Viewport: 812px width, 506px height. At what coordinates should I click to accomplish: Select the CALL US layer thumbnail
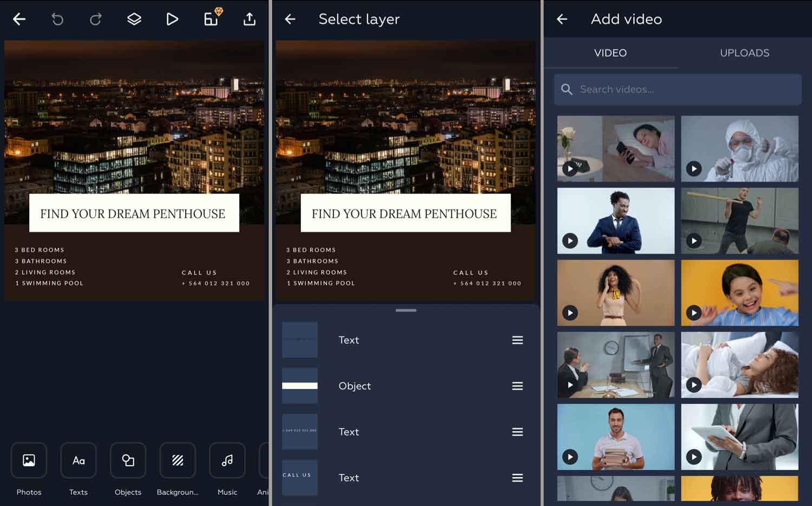click(x=300, y=477)
